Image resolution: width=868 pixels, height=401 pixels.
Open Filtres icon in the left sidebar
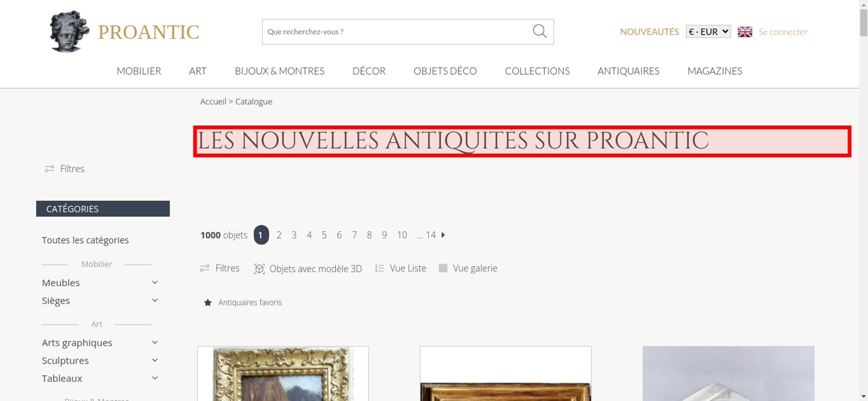click(x=49, y=169)
